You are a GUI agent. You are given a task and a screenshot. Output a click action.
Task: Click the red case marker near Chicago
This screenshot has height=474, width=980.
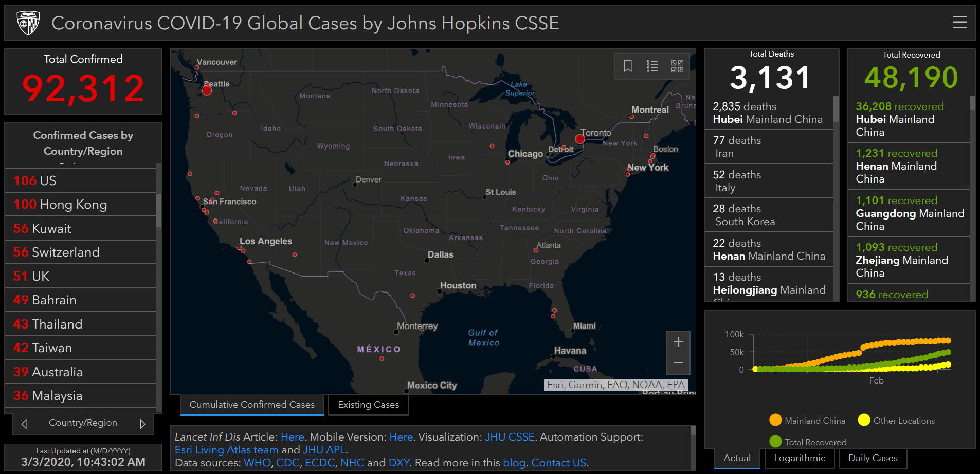pos(507,162)
